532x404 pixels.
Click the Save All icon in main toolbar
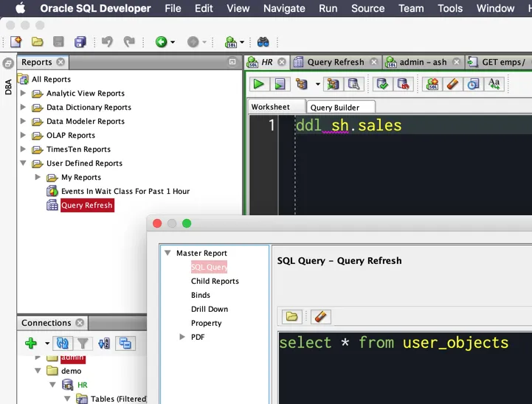(80, 42)
